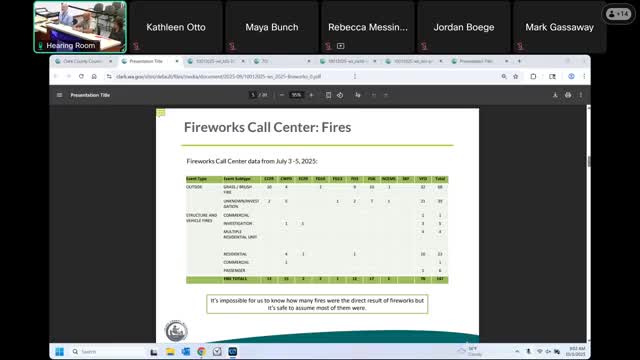Click the 'Fireworks Call Center data from July 3-5' text

tap(252, 161)
